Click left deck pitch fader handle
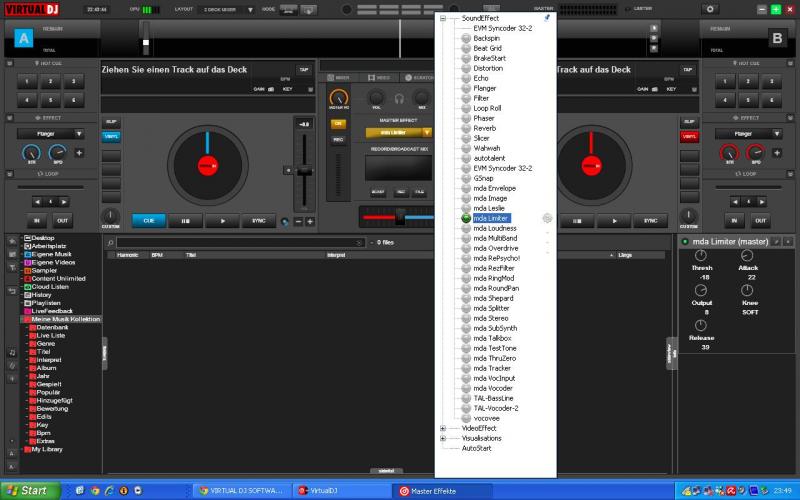Viewport: 800px width, 500px height. (x=305, y=171)
